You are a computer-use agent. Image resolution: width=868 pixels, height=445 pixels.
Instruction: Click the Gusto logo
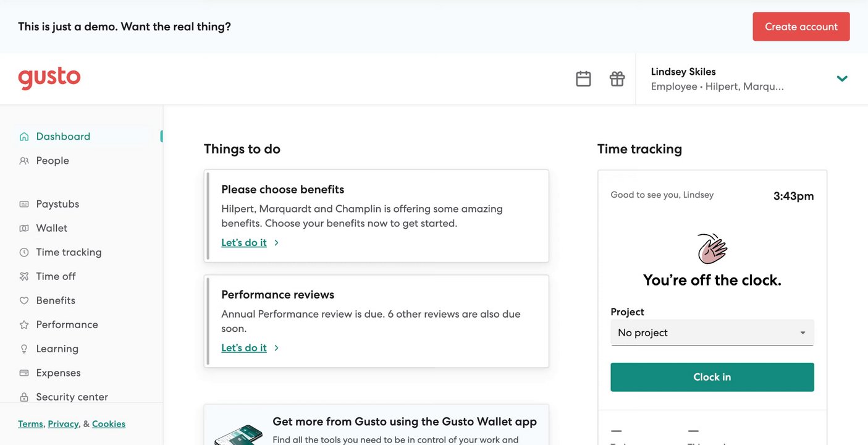coord(49,78)
